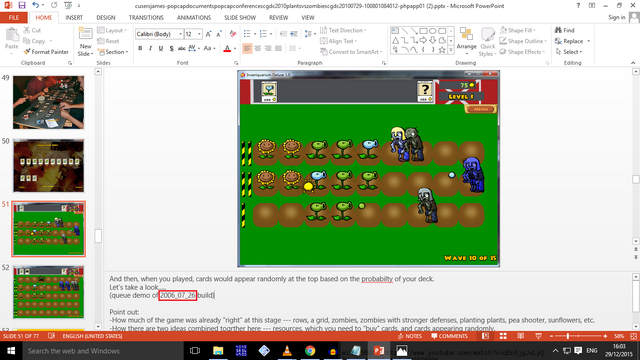This screenshot has width=640, height=360.
Task: Open Shape Effects dropdown
Action: tap(523, 52)
